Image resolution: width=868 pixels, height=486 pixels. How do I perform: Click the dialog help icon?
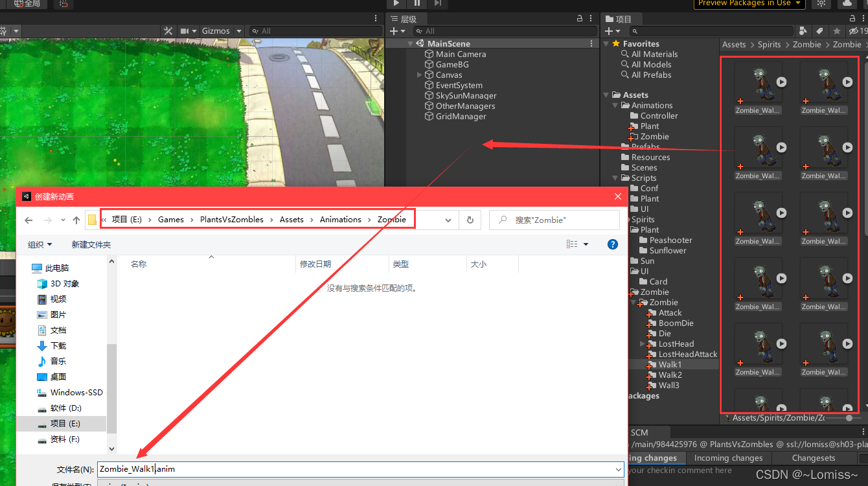click(613, 244)
